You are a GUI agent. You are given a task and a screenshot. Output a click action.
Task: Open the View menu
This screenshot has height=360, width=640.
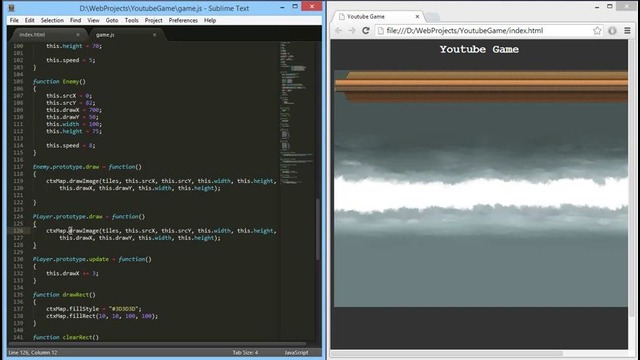pyautogui.click(x=93, y=20)
